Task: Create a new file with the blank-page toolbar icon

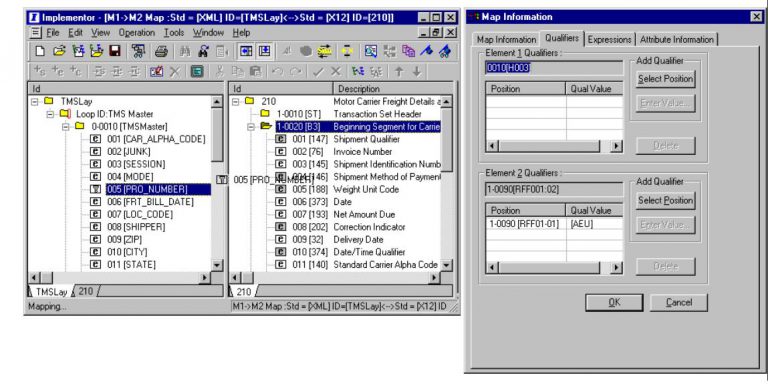Action: (x=40, y=51)
